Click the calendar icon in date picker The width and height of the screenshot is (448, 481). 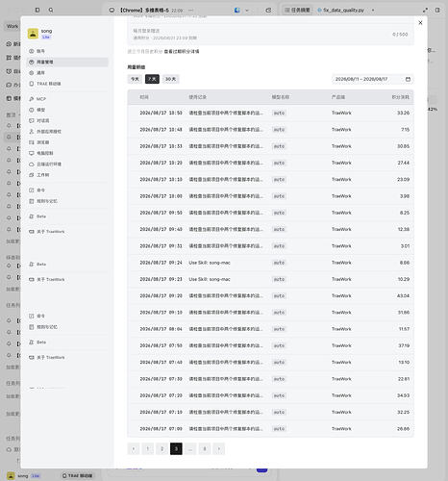[408, 79]
